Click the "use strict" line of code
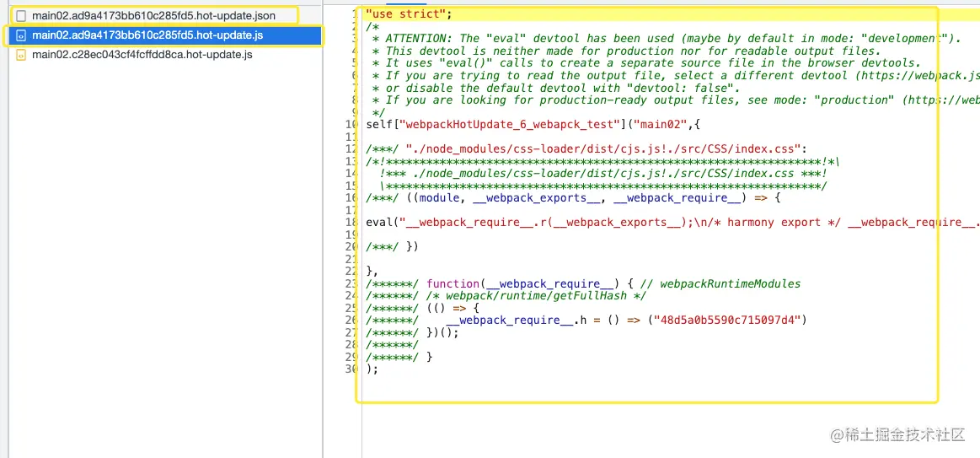This screenshot has width=980, height=458. 409,13
